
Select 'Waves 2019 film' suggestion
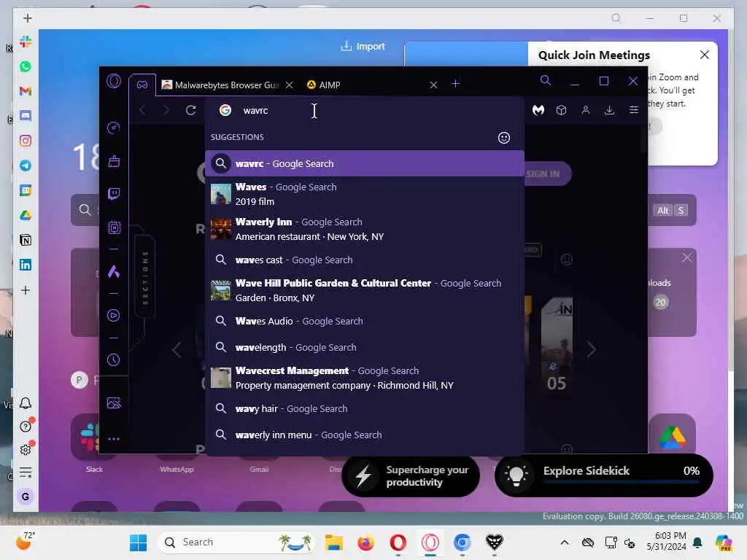(365, 194)
